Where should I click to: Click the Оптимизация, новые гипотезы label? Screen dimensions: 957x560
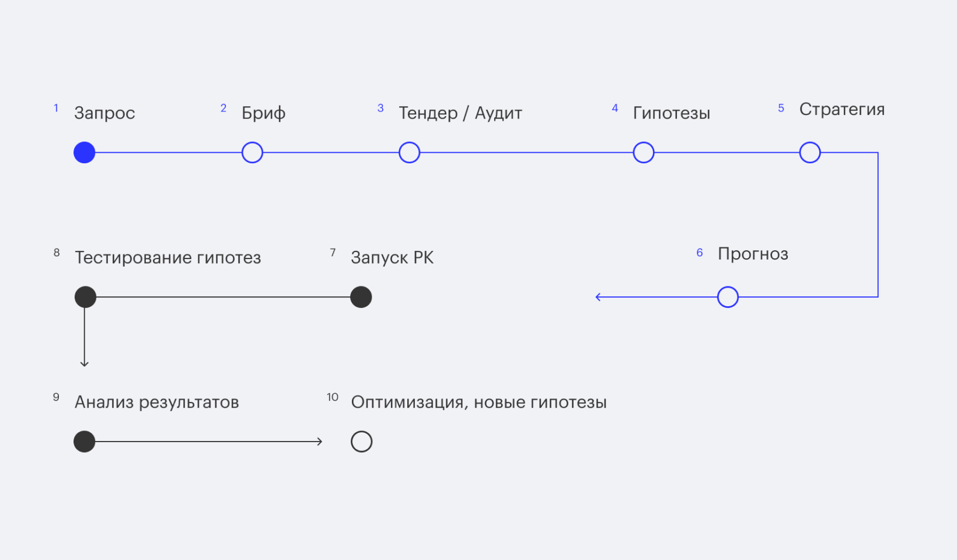click(x=478, y=402)
